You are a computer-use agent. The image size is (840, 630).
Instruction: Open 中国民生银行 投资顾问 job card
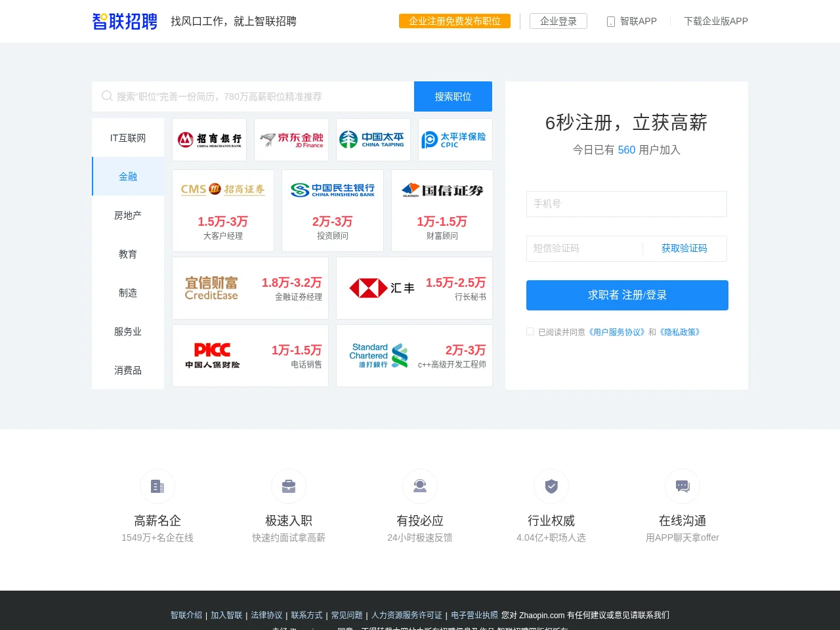(x=333, y=211)
